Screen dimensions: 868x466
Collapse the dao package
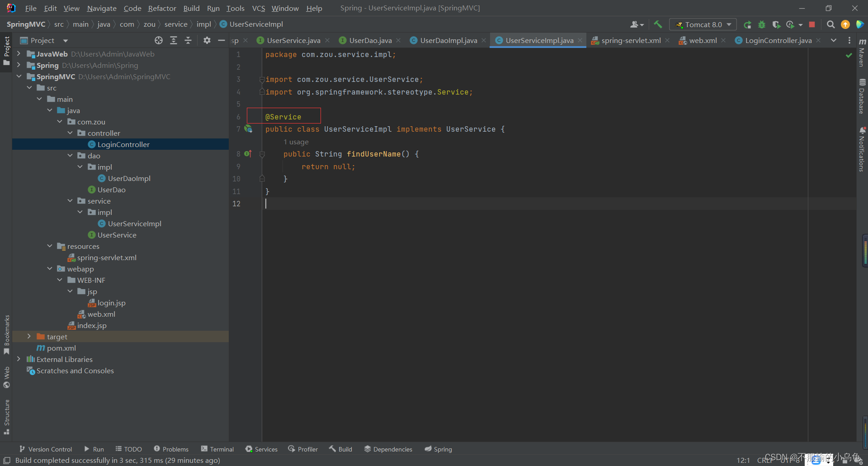tap(70, 156)
